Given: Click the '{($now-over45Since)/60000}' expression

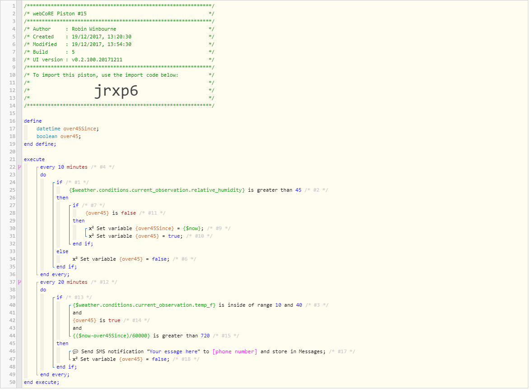Looking at the screenshot, I should click(111, 336).
